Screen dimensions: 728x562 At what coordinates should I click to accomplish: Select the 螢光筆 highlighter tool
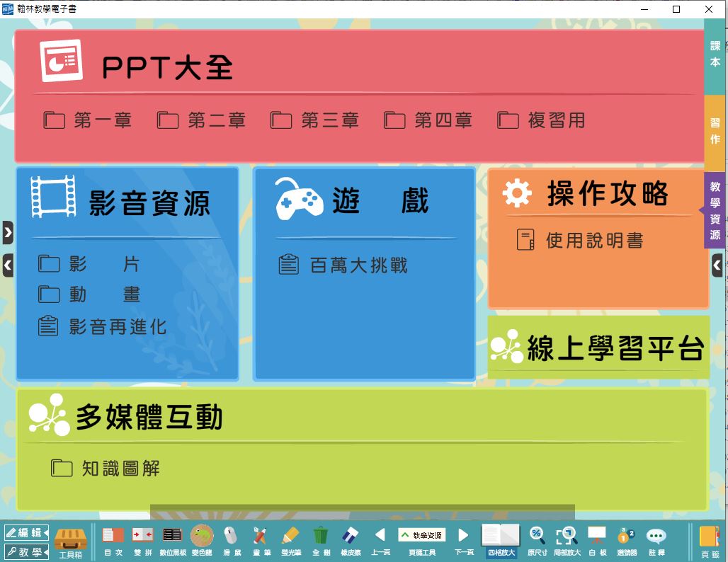point(290,540)
